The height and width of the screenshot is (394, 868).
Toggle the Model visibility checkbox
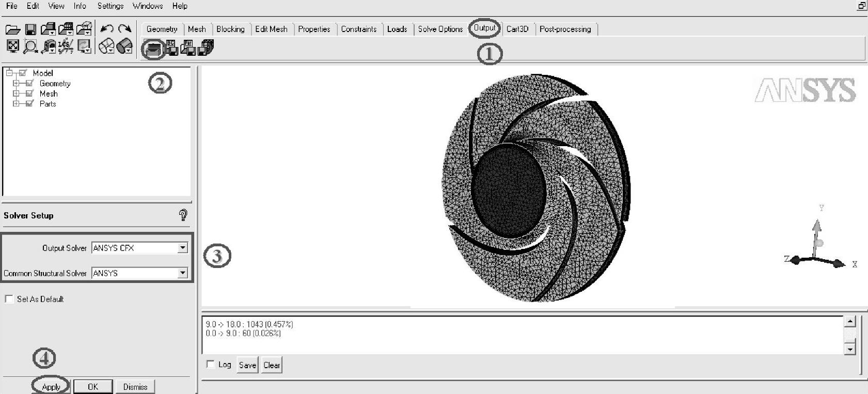(23, 73)
